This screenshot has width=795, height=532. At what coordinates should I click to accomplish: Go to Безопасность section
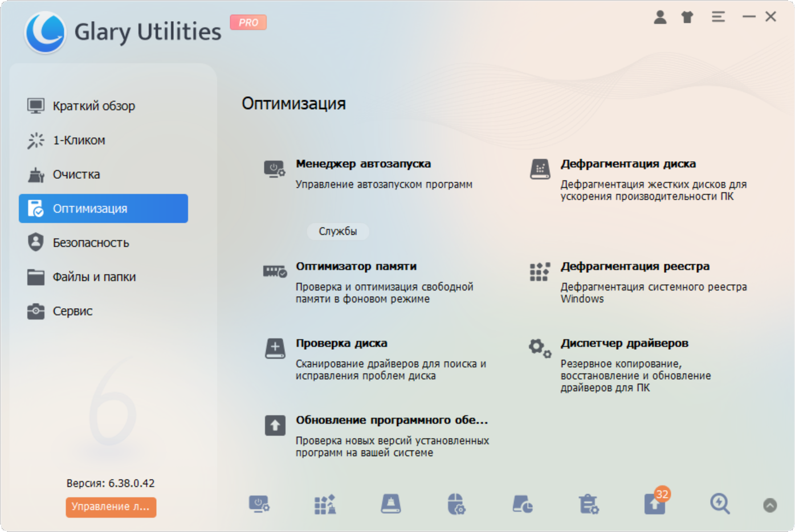point(91,243)
